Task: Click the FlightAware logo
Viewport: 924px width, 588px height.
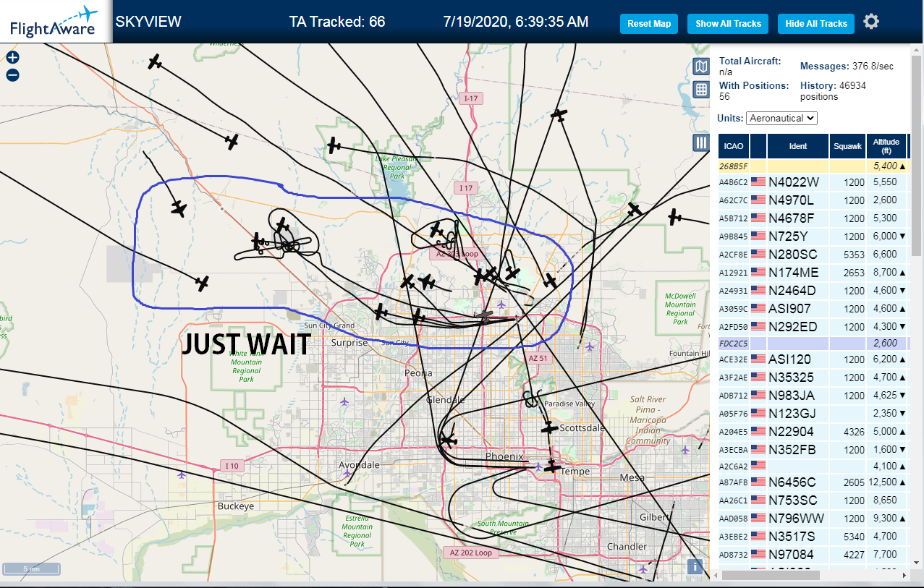Action: (55, 22)
